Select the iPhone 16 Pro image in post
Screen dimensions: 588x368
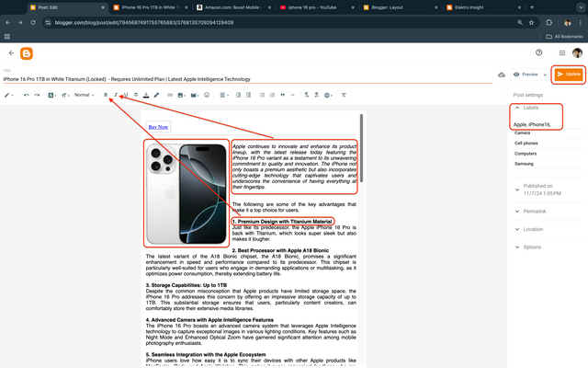click(x=187, y=193)
